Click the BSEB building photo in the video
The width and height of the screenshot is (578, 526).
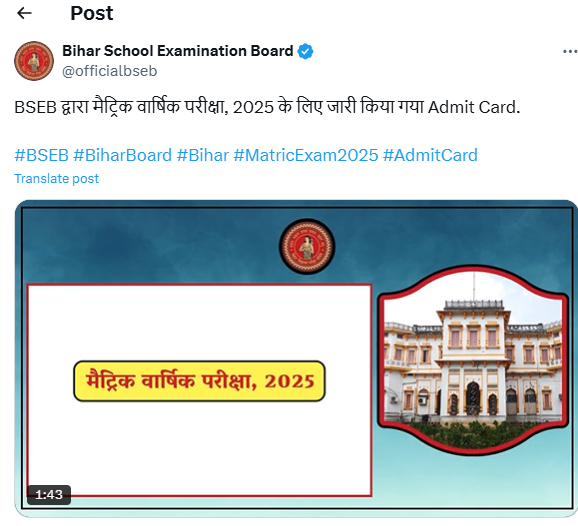click(474, 360)
